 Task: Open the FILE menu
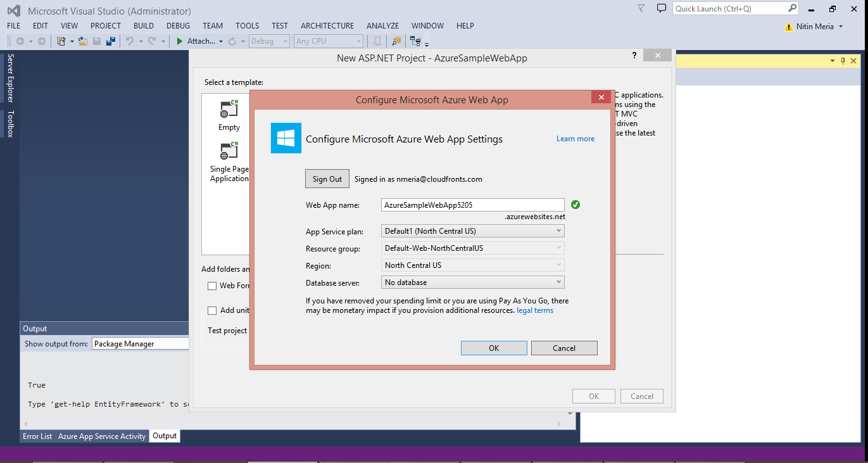click(x=14, y=26)
